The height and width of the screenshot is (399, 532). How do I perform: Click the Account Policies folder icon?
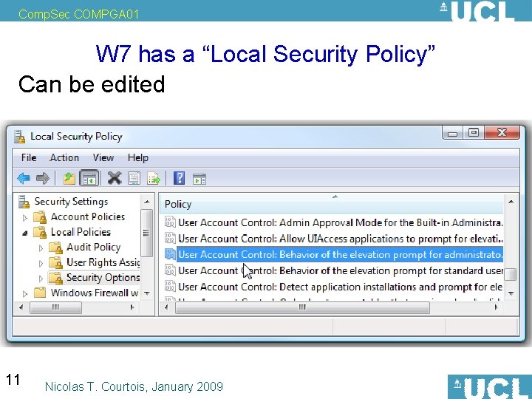(40, 216)
